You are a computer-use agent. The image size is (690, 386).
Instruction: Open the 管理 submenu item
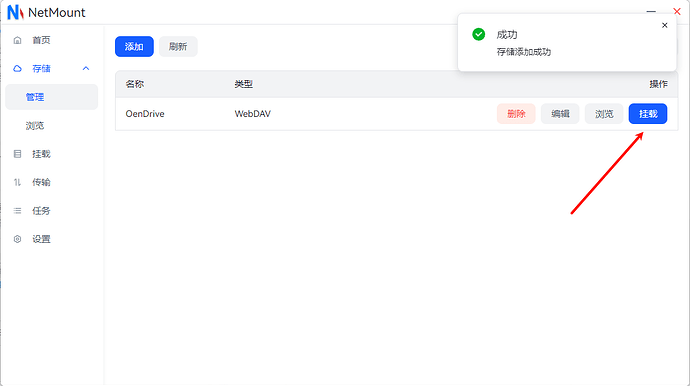click(51, 97)
